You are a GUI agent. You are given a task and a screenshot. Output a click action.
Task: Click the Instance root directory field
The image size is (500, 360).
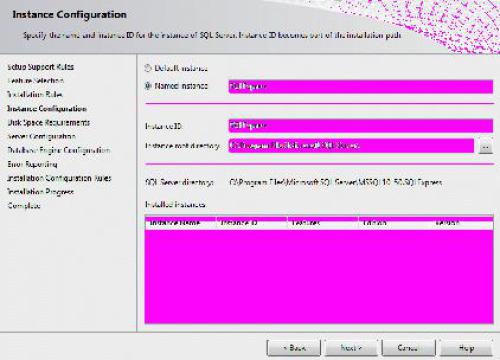click(351, 146)
